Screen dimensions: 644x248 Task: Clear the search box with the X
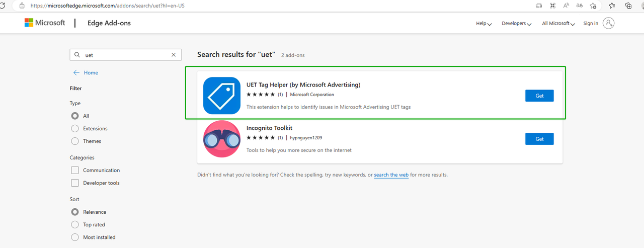click(x=174, y=55)
